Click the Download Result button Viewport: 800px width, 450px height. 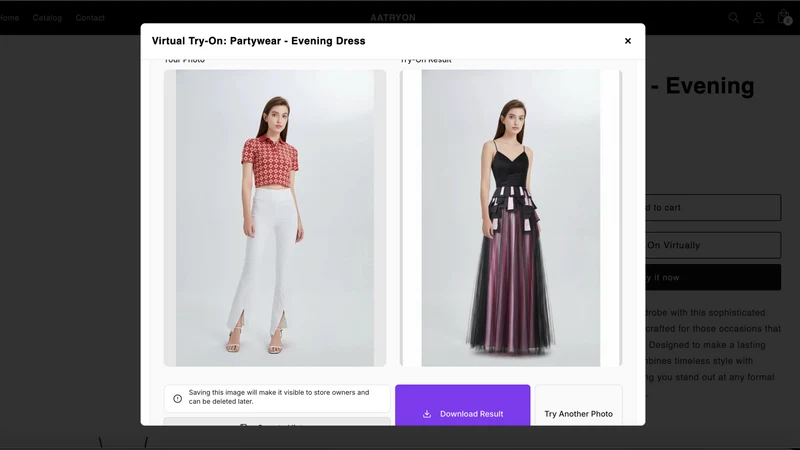tap(462, 405)
